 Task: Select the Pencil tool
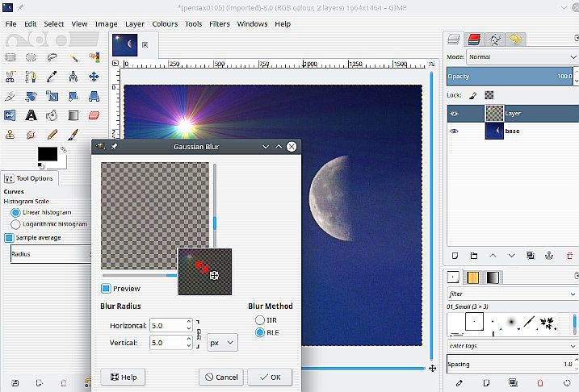pyautogui.click(x=52, y=135)
